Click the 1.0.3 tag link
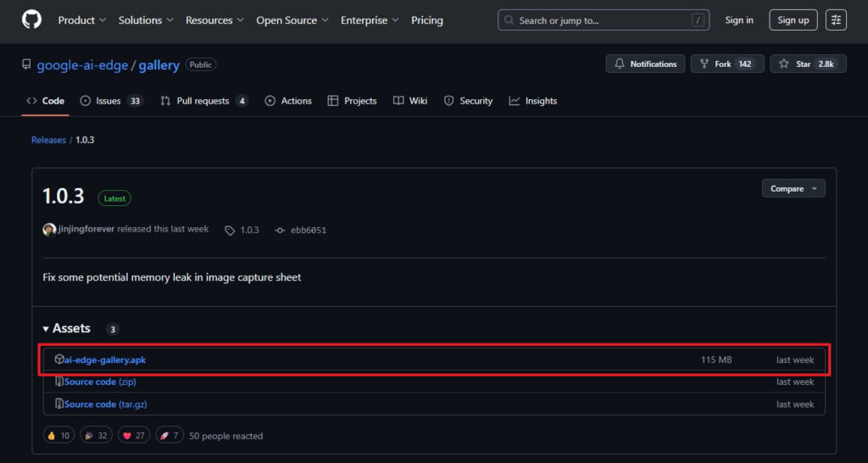868x463 pixels. (248, 230)
